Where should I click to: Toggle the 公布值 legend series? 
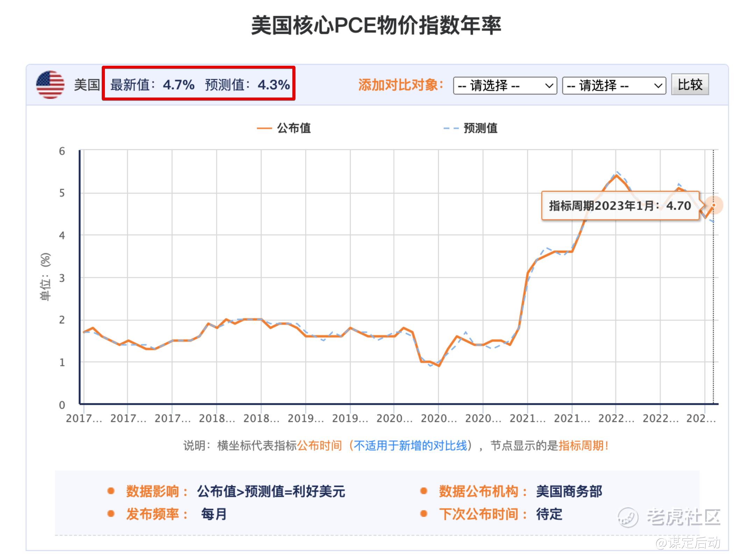point(293,128)
